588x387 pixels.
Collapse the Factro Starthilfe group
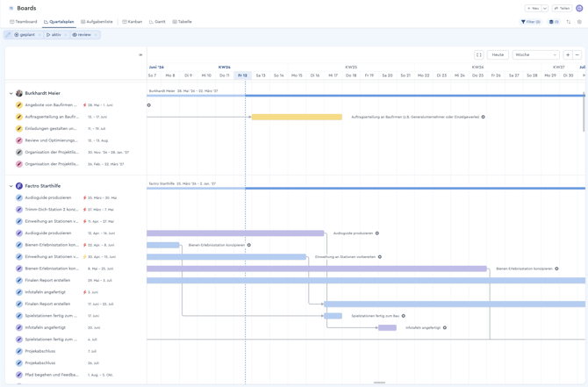tap(11, 186)
